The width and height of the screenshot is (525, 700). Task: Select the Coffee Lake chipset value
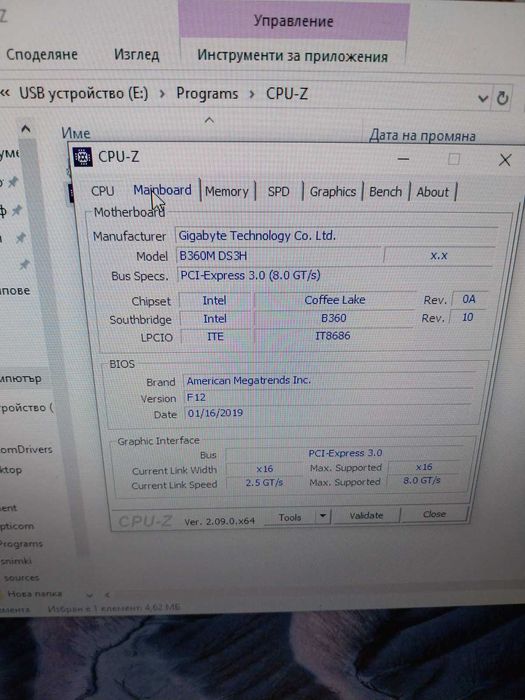pyautogui.click(x=335, y=300)
